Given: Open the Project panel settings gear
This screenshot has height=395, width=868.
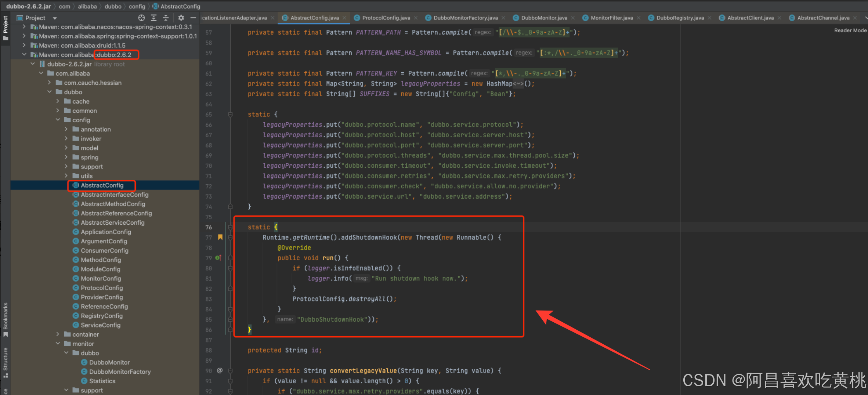Looking at the screenshot, I should pyautogui.click(x=181, y=18).
